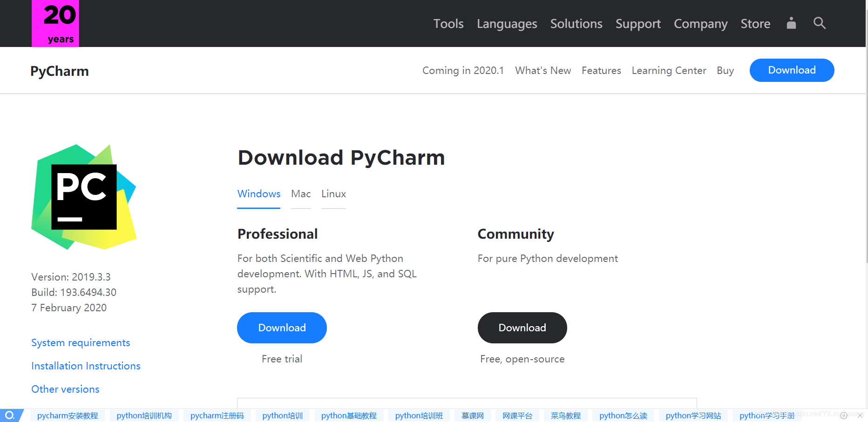This screenshot has width=868, height=422.
Task: Click the python培训 suggestion tag
Action: tap(282, 415)
